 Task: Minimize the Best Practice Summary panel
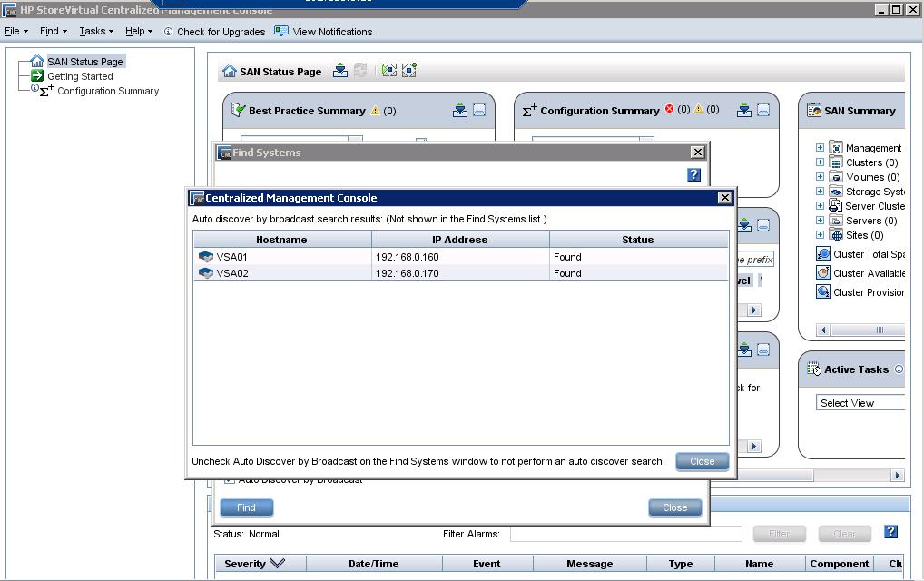479,110
